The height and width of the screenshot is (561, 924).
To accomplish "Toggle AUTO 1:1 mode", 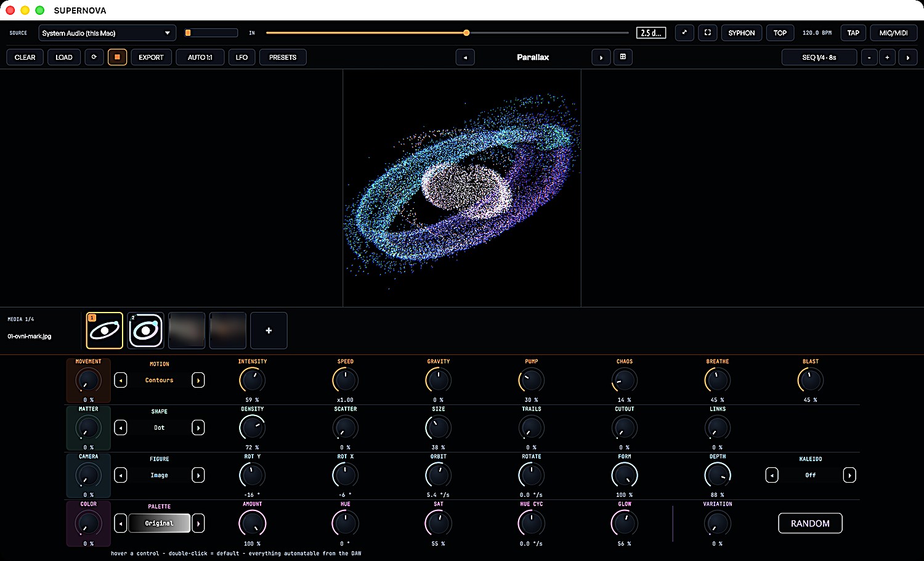I will click(x=200, y=57).
